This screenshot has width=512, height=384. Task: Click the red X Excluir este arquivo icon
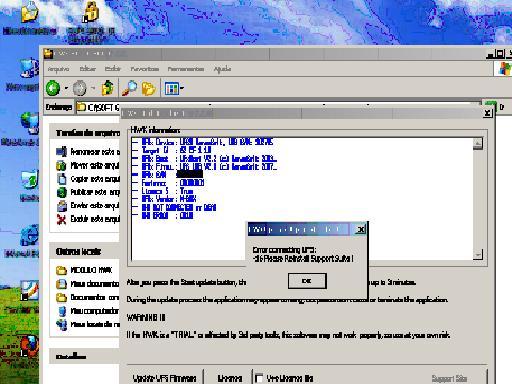pyautogui.click(x=61, y=219)
